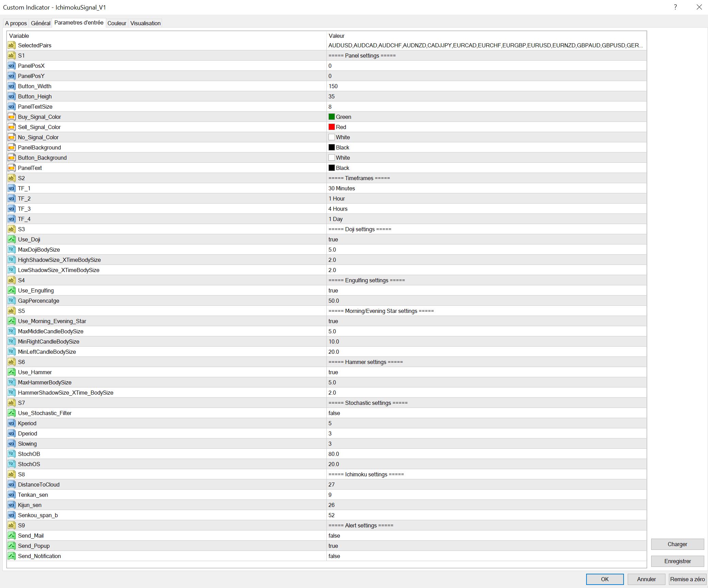Open TF_1 30 Minutes timeframe dropdown
The width and height of the screenshot is (708, 588).
tap(342, 188)
